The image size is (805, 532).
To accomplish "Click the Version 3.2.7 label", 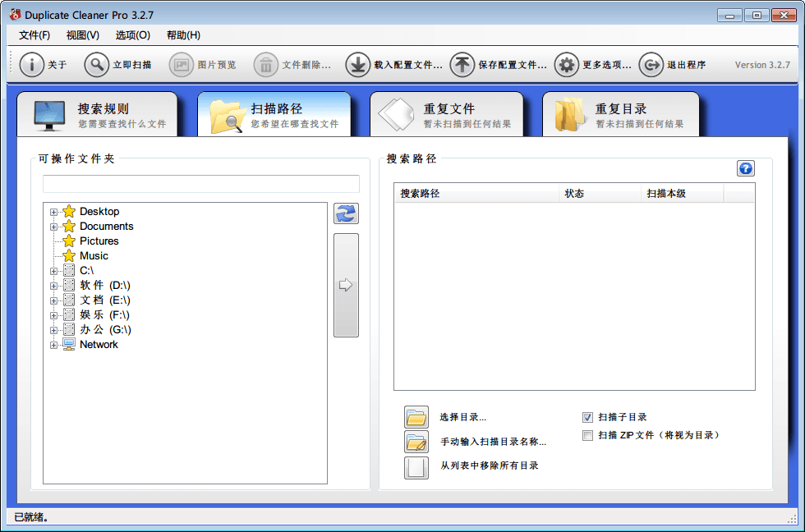I will (x=762, y=65).
